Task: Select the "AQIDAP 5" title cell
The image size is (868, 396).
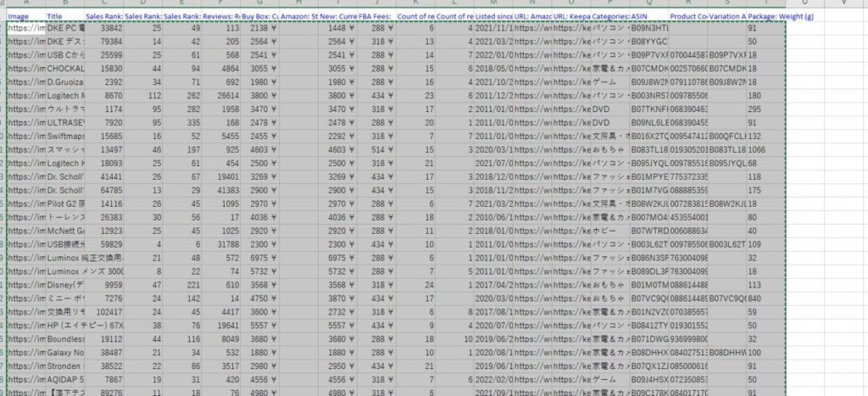Action: (64, 379)
